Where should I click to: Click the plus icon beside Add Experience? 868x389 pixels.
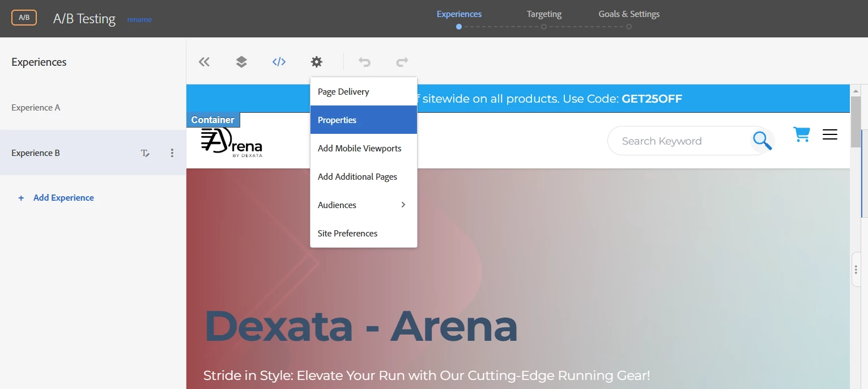pyautogui.click(x=21, y=198)
